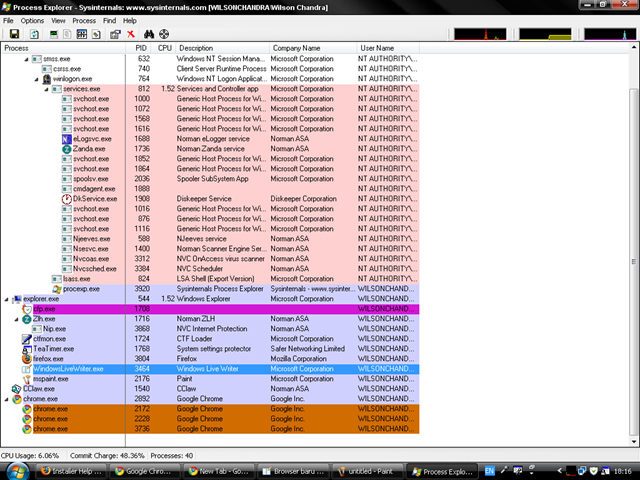Viewport: 640px width, 480px height.
Task: Open the Options menu
Action: tap(32, 20)
